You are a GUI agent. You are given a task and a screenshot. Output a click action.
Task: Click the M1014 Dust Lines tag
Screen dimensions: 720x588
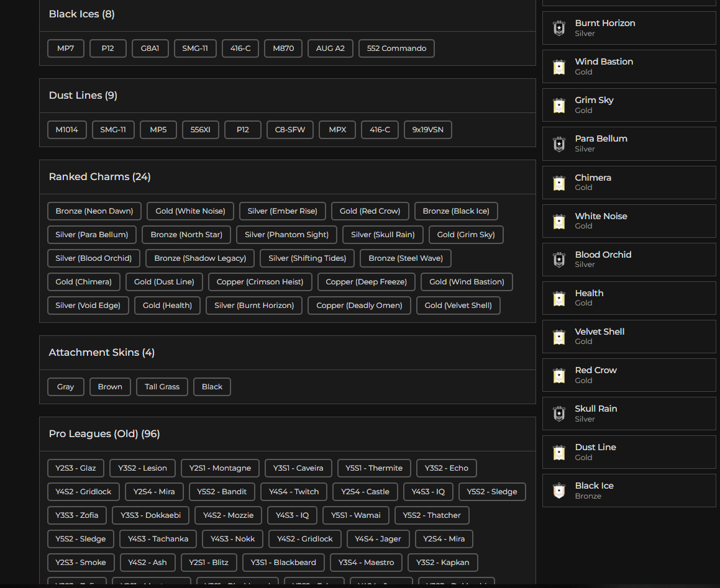[66, 129]
